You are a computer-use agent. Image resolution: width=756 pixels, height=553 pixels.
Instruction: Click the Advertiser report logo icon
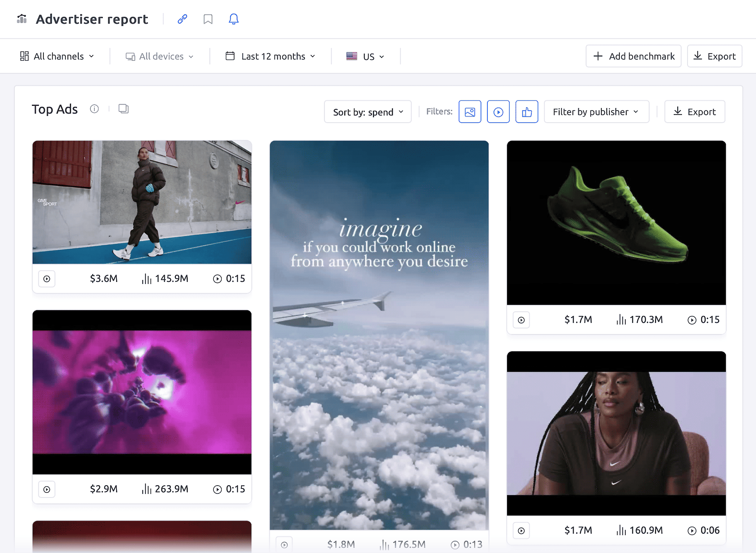(22, 19)
